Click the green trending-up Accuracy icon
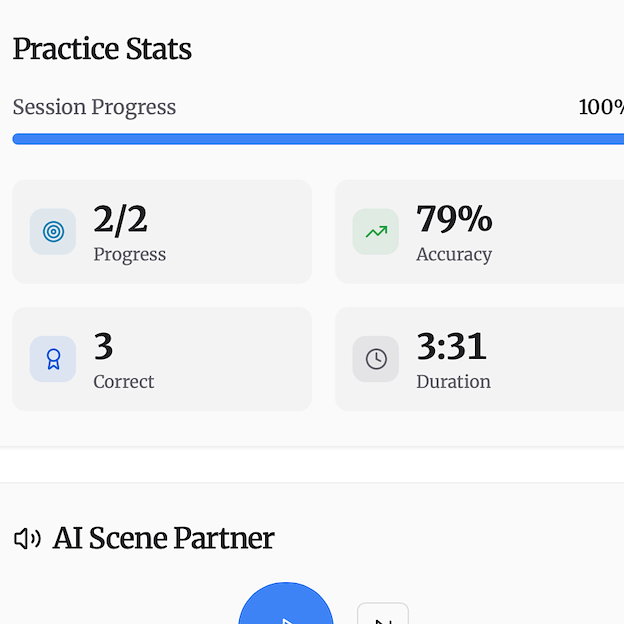 pos(376,232)
